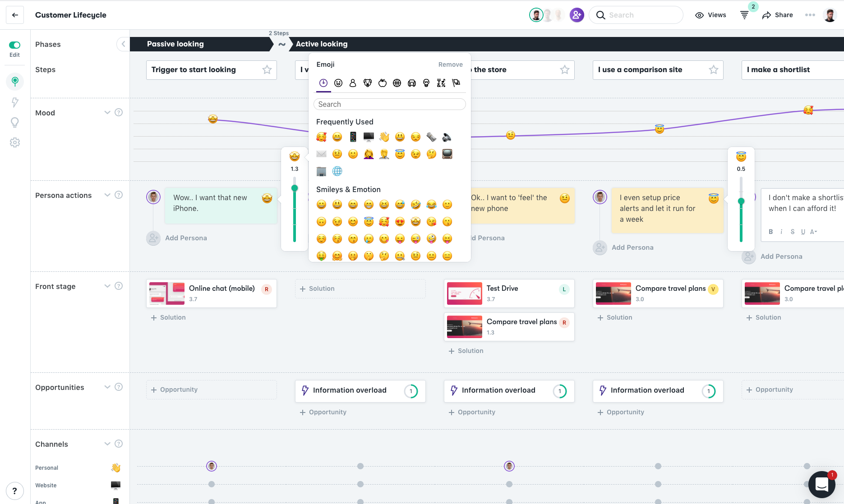844x504 pixels.
Task: Star the 'I use a comparison site' step
Action: [713, 70]
